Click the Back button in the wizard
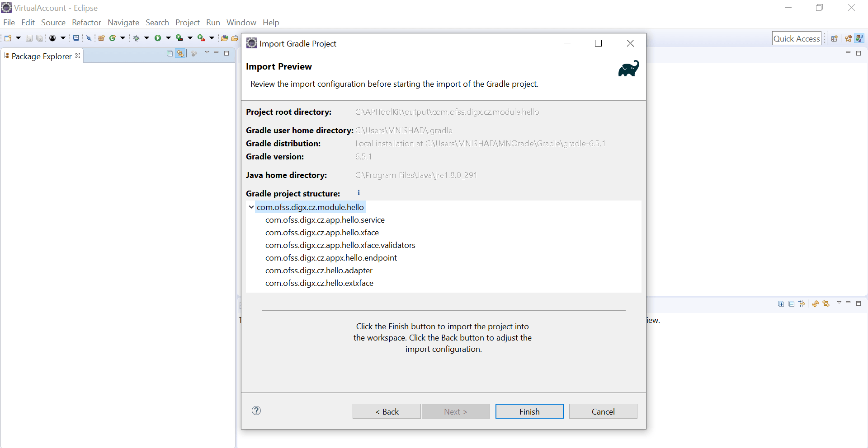 click(387, 411)
